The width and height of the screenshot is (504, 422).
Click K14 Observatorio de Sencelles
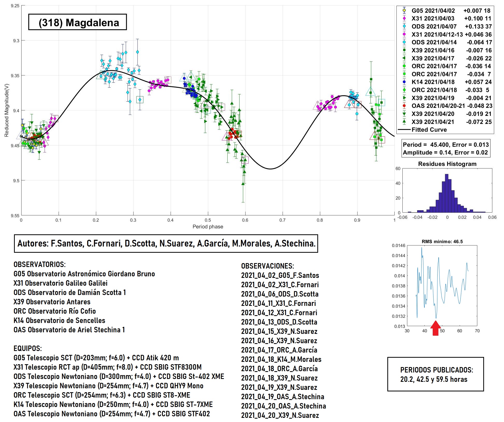59,320
